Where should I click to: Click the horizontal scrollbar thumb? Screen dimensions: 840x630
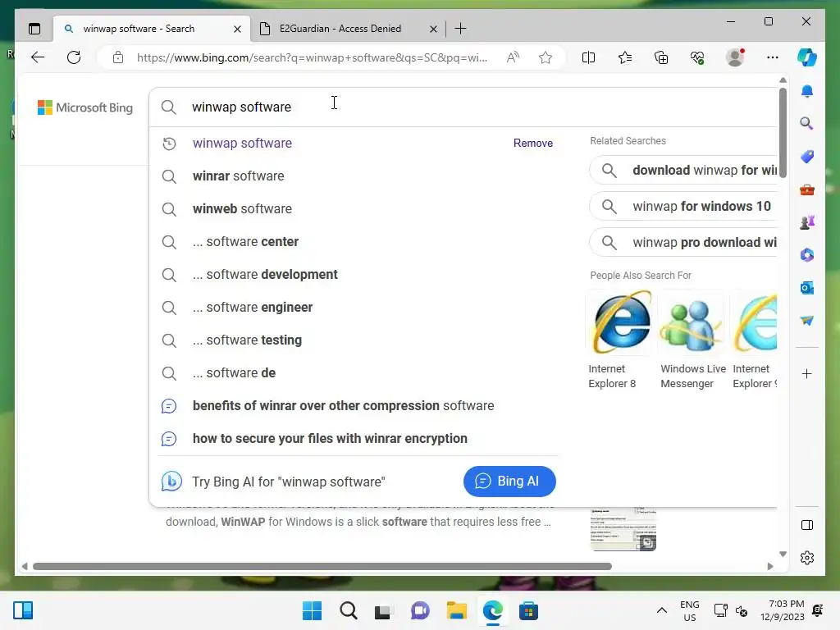pyautogui.click(x=322, y=566)
